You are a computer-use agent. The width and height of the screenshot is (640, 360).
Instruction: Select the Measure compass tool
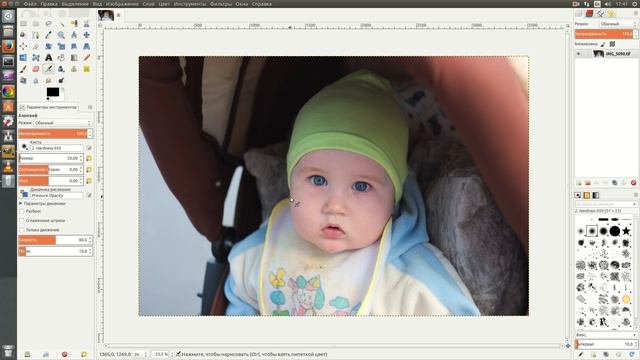point(74,36)
